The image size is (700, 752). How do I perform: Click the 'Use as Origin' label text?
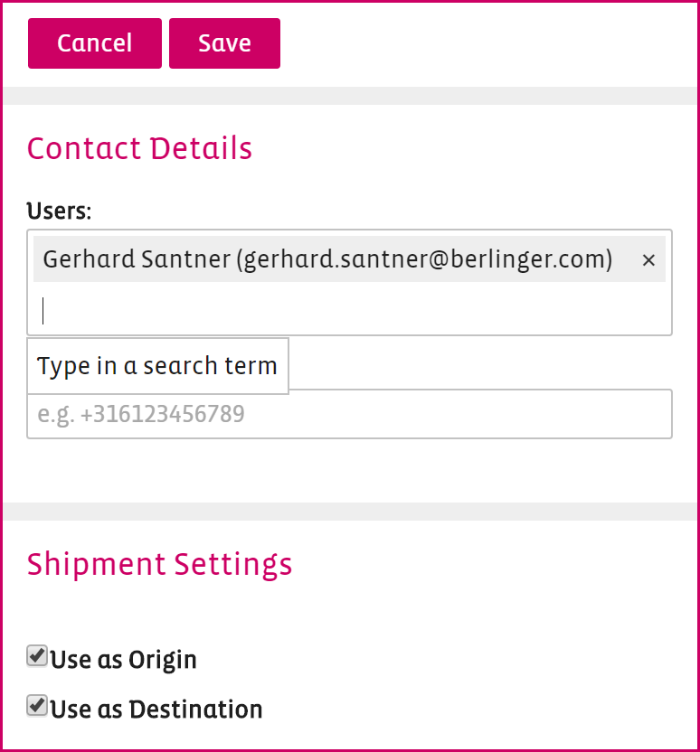(x=124, y=660)
